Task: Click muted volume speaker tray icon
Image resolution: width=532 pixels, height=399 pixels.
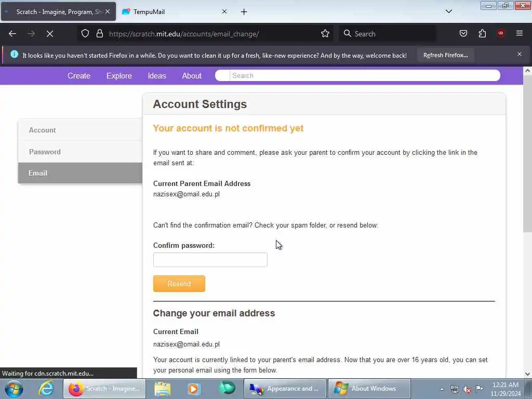Action: tap(467, 390)
